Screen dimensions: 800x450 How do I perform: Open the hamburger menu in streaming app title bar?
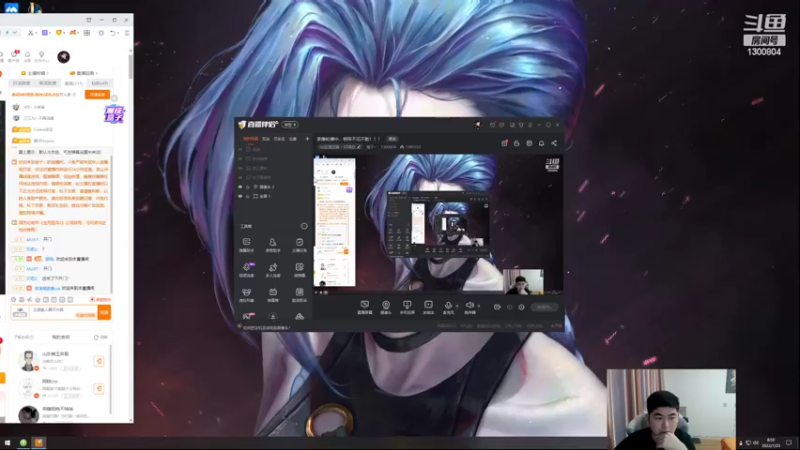(530, 124)
